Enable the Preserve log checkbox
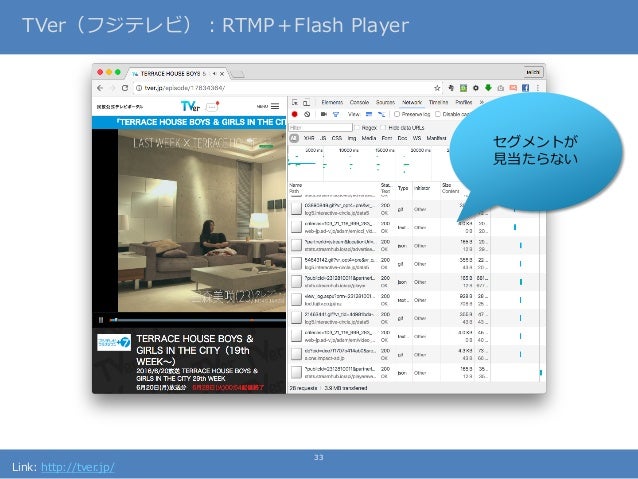638x479 pixels. point(397,114)
